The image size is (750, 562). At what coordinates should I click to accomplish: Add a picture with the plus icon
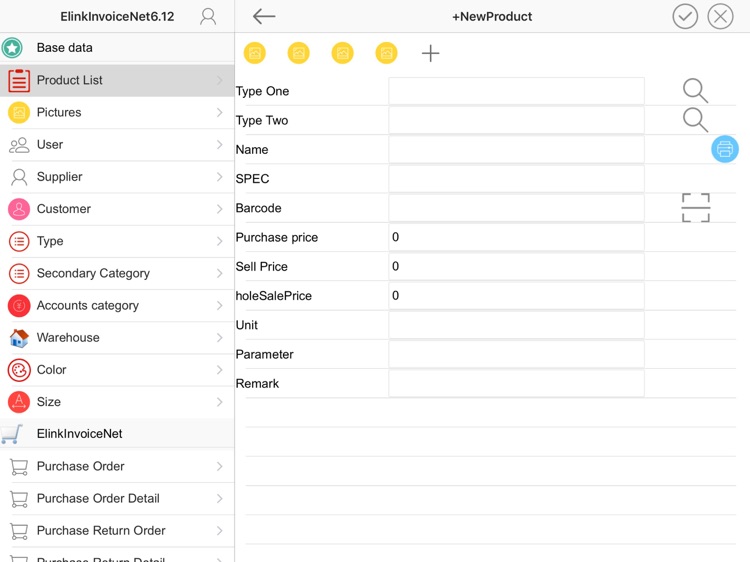(x=430, y=53)
